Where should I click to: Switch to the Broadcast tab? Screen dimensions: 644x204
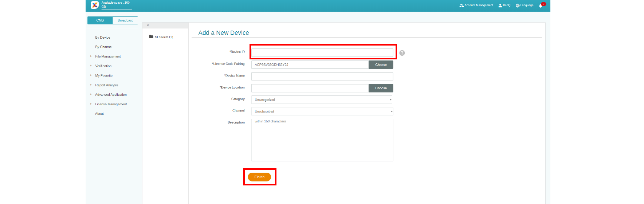click(125, 20)
